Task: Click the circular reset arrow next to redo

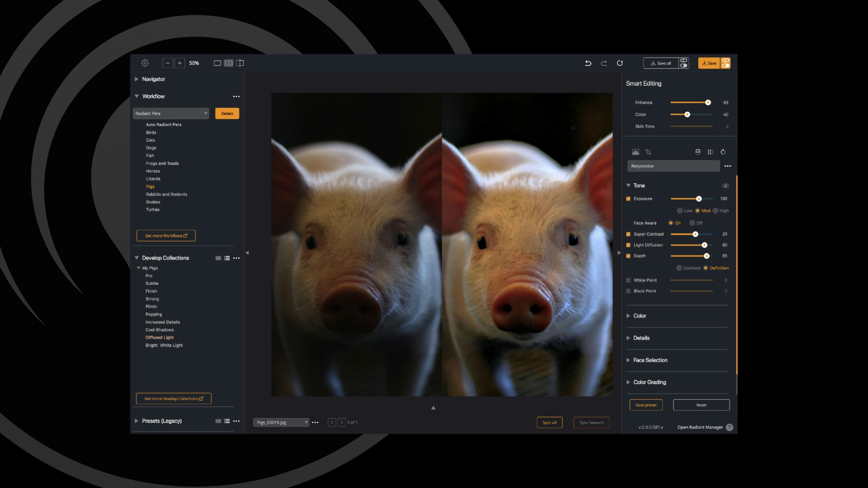Action: pos(620,63)
